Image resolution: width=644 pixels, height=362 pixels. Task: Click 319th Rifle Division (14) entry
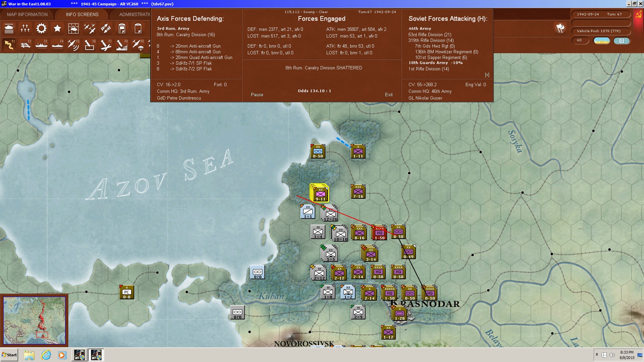(x=431, y=41)
